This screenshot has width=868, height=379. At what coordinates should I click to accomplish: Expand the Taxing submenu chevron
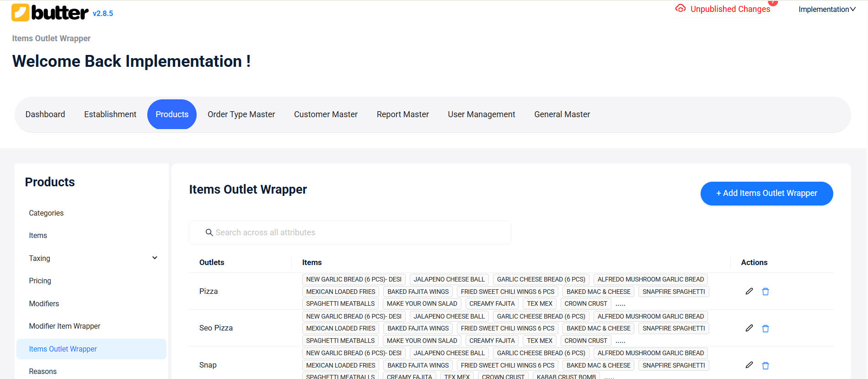click(x=155, y=258)
